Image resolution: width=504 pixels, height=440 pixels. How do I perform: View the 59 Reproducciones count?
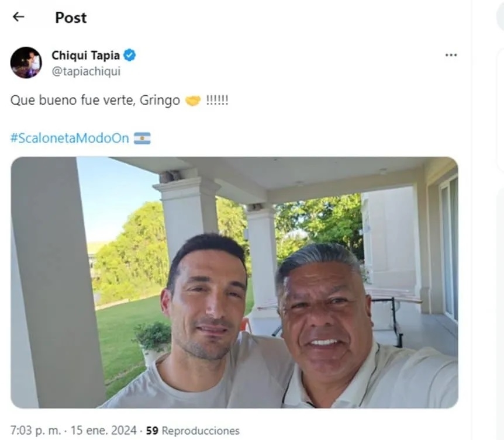193,431
